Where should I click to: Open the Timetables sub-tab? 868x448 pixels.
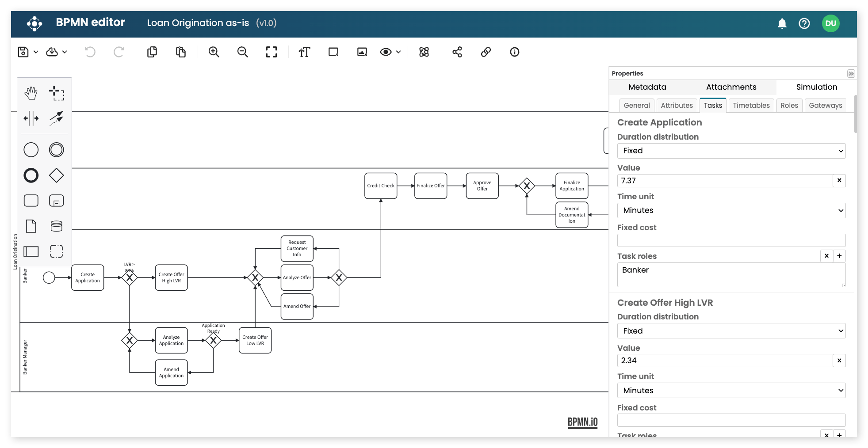coord(751,105)
